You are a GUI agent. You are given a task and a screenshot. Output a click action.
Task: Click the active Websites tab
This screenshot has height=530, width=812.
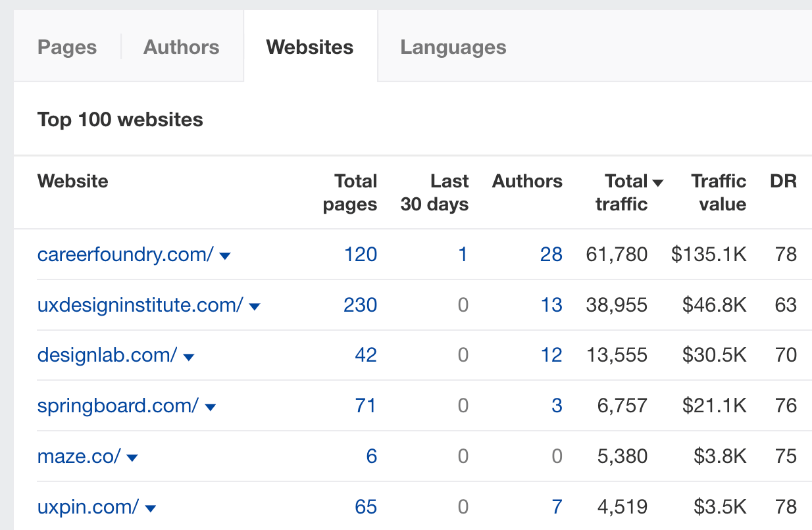pos(309,47)
